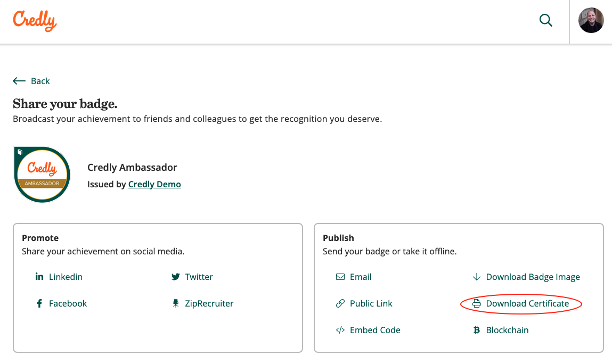Get the badge Embed Code

point(375,330)
